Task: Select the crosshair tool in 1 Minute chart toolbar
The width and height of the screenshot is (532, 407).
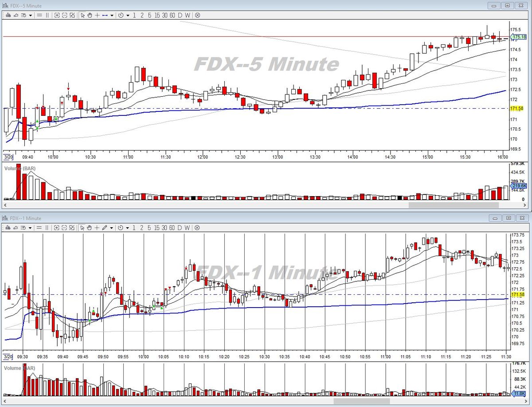Action: pyautogui.click(x=97, y=228)
